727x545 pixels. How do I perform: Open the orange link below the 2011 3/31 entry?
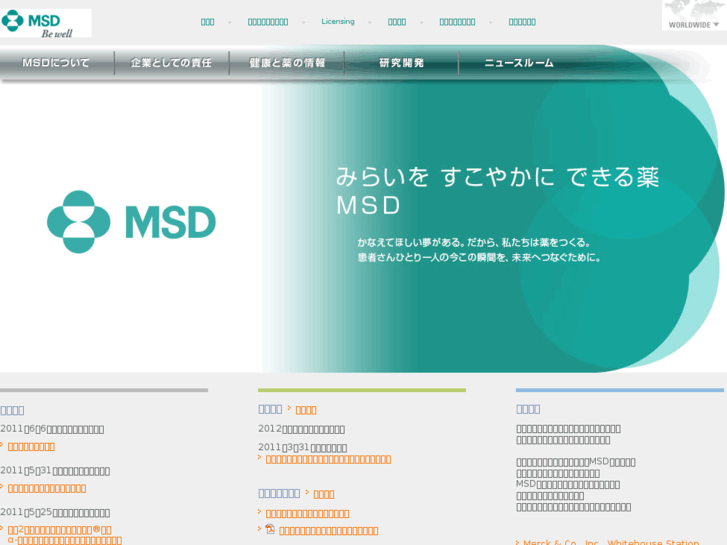tap(328, 460)
